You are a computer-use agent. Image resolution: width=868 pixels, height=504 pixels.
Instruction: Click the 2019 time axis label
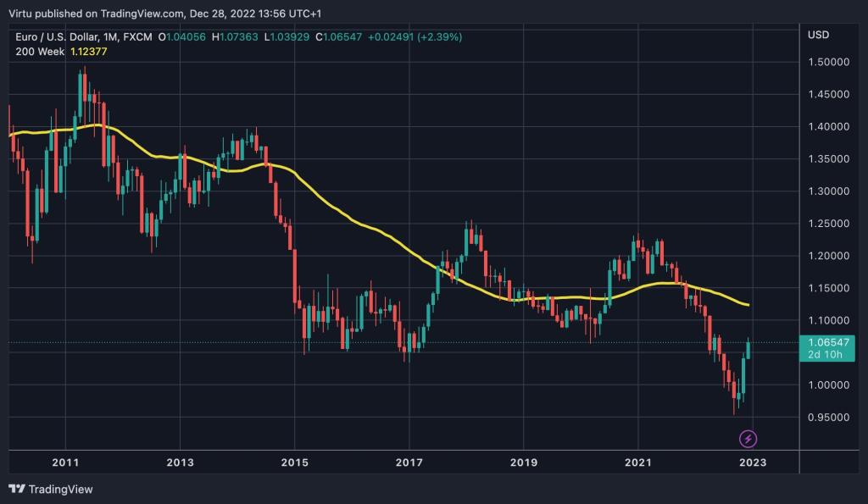524,462
